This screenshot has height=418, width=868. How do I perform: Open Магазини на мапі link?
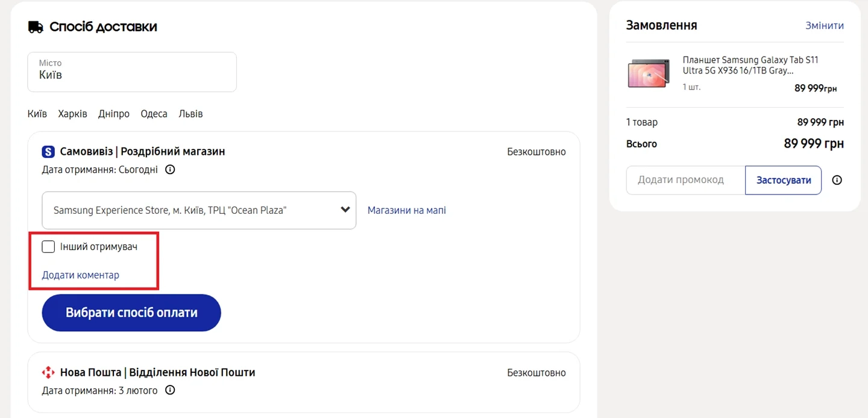point(406,210)
